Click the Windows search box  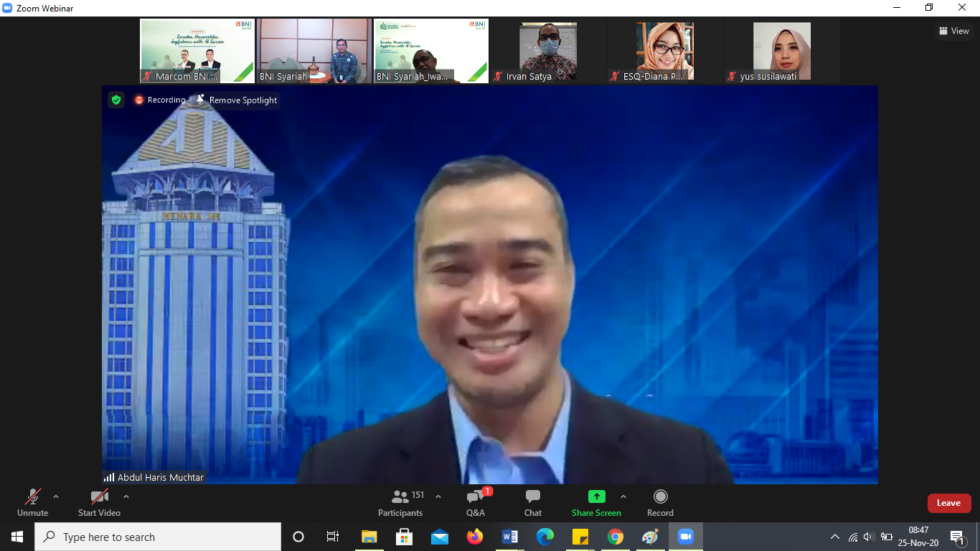pos(158,537)
